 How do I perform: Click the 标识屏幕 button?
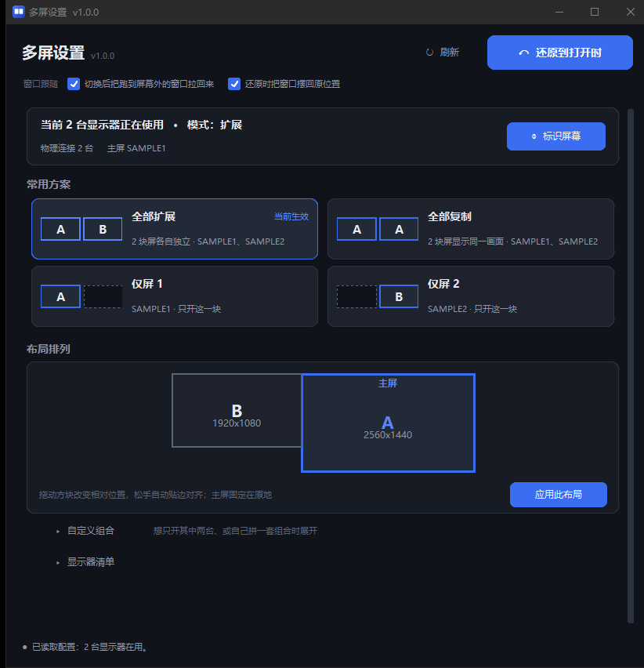click(x=556, y=136)
